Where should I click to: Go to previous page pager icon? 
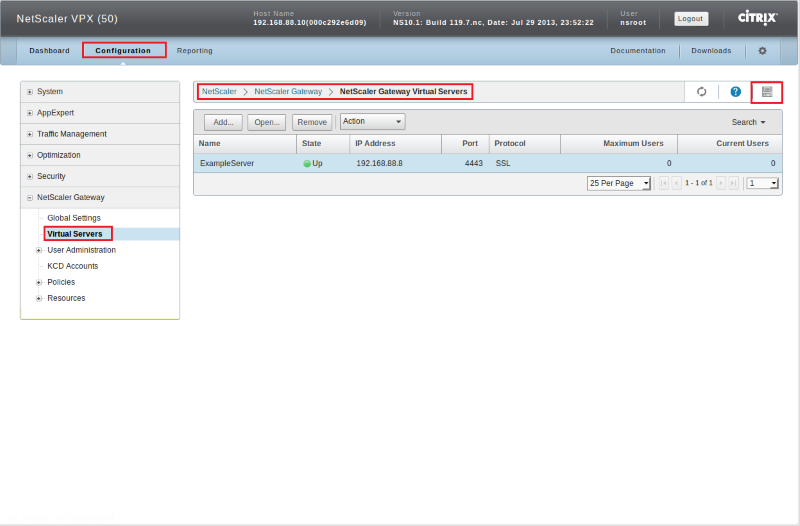coord(677,183)
